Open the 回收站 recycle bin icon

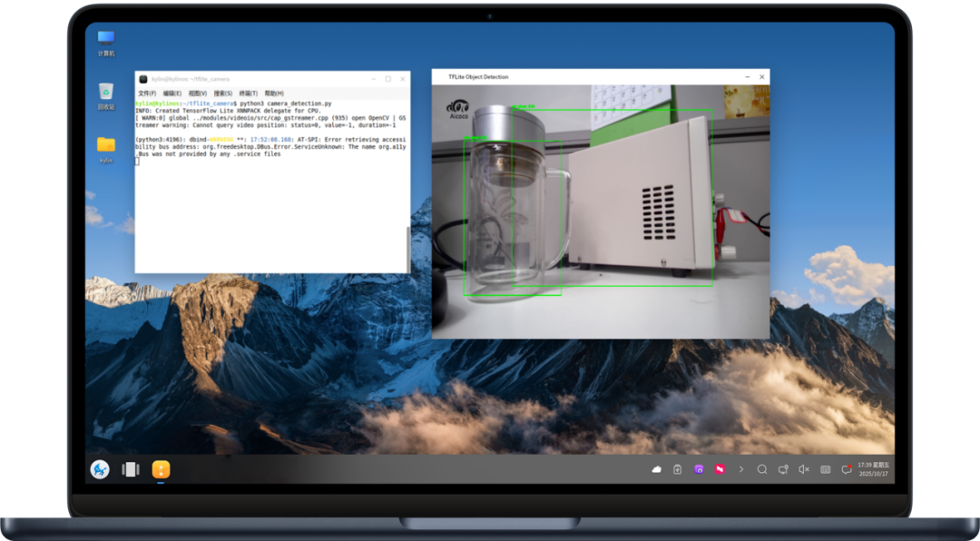pyautogui.click(x=106, y=95)
